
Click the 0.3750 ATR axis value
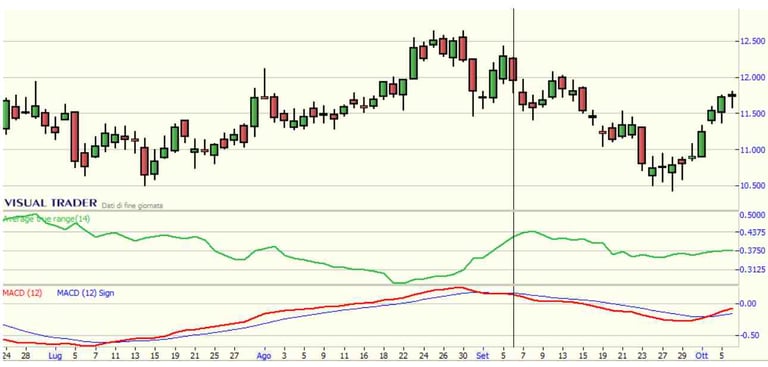tap(751, 251)
